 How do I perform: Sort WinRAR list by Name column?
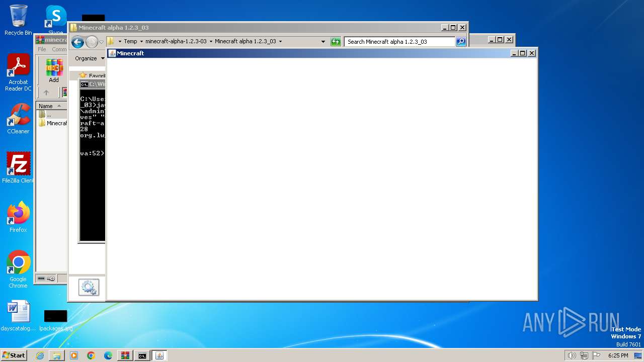tap(51, 106)
